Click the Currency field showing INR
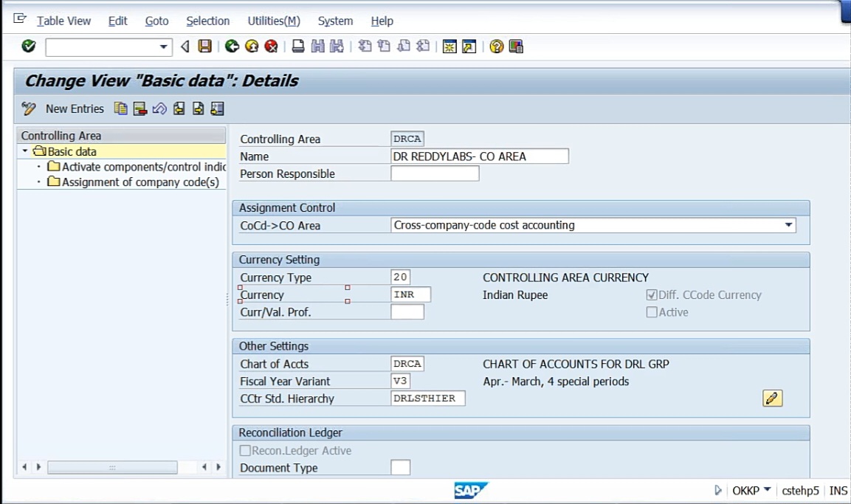851x504 pixels. [x=411, y=294]
